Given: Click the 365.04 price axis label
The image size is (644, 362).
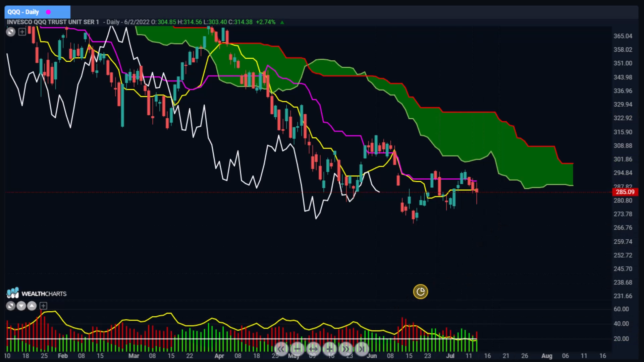Looking at the screenshot, I should [x=623, y=36].
